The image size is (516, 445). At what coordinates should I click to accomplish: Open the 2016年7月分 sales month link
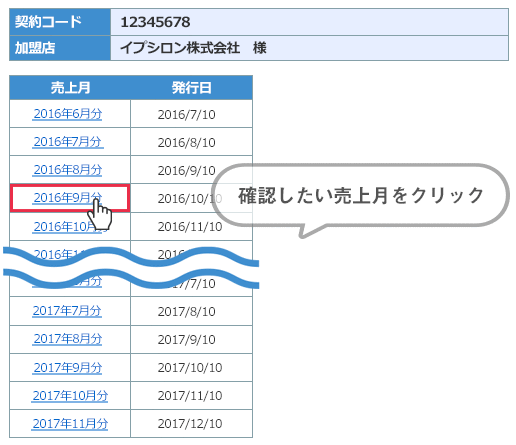pyautogui.click(x=68, y=142)
